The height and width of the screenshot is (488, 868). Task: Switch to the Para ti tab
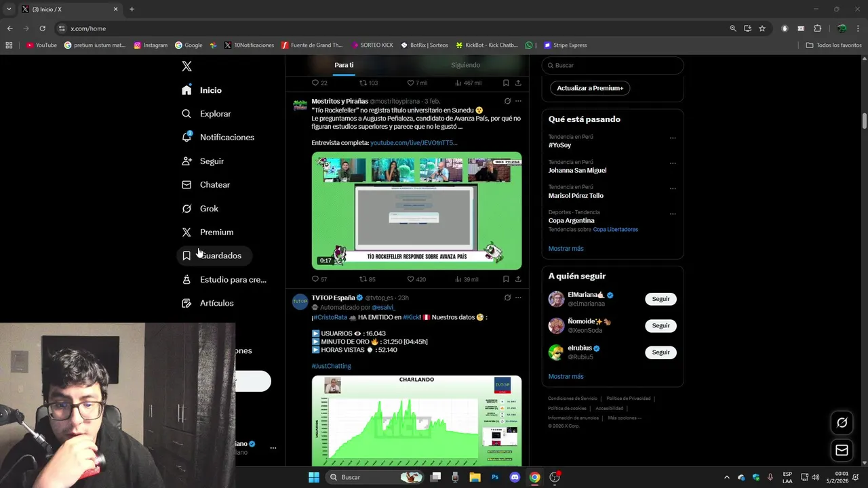point(344,65)
